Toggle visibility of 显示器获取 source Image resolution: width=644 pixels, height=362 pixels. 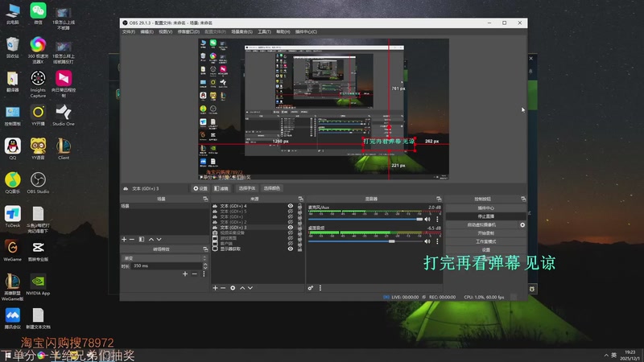tap(291, 249)
